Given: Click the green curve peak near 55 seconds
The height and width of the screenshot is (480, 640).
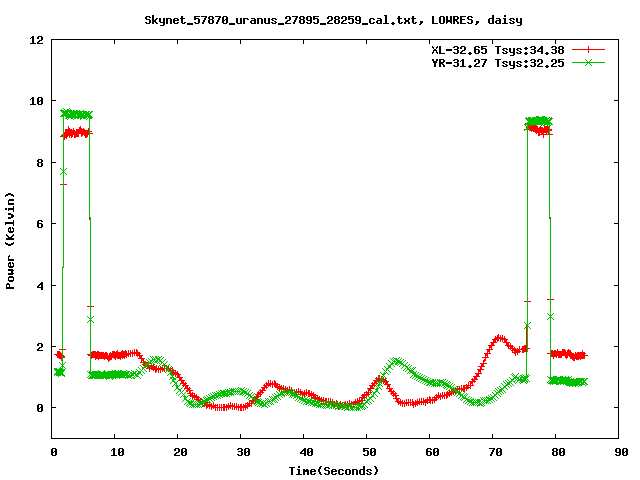Looking at the screenshot, I should (x=396, y=361).
